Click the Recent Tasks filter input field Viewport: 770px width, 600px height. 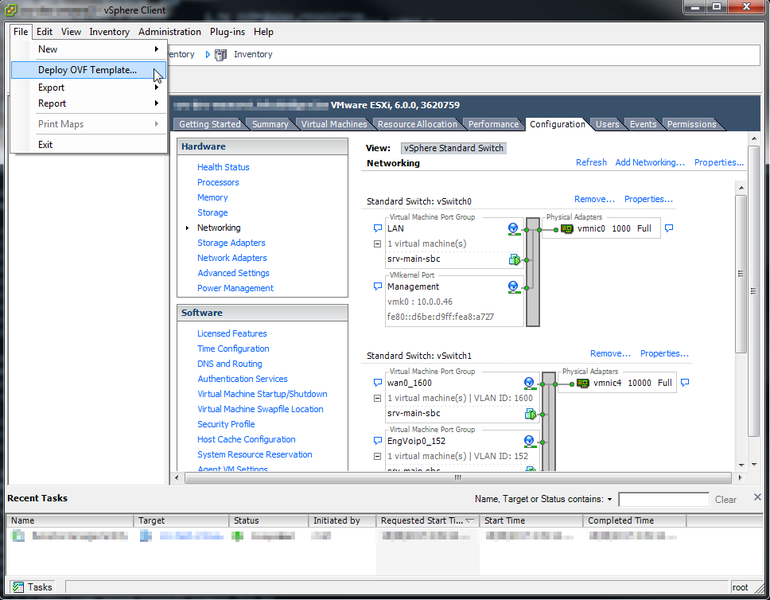[663, 500]
